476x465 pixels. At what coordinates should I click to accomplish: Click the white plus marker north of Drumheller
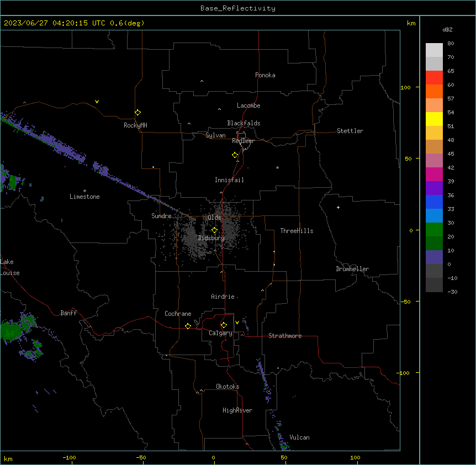click(338, 207)
